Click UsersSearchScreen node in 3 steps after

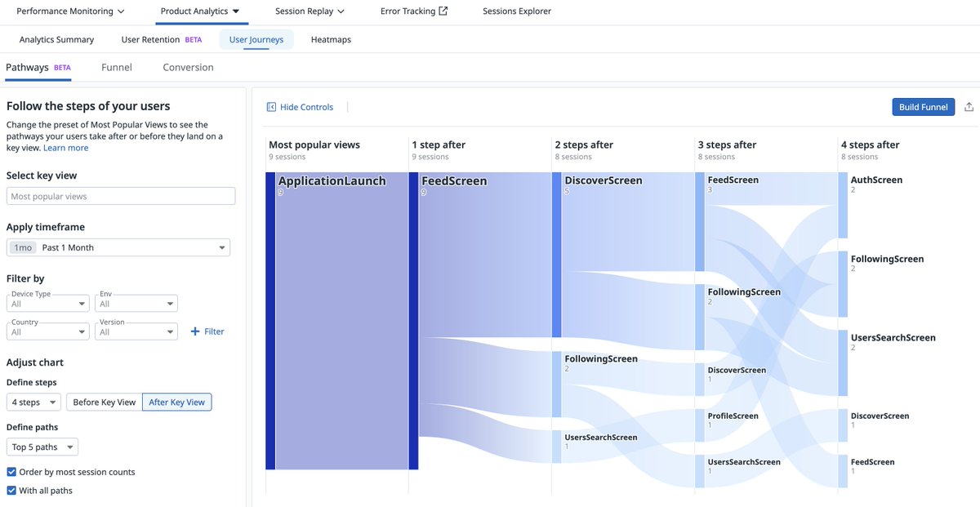point(700,472)
